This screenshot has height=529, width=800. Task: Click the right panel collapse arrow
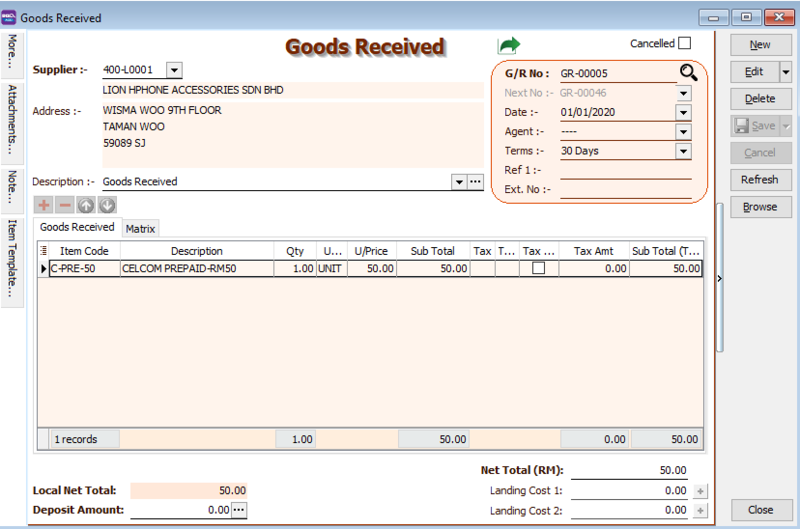720,279
